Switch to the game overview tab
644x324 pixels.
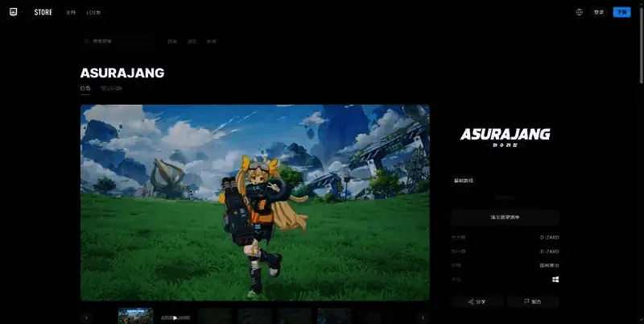[85, 88]
